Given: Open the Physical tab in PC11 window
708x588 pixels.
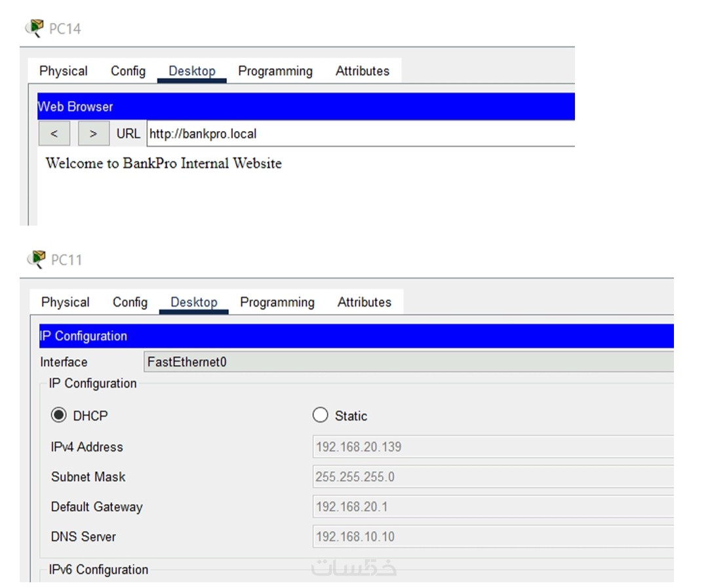Looking at the screenshot, I should tap(66, 302).
